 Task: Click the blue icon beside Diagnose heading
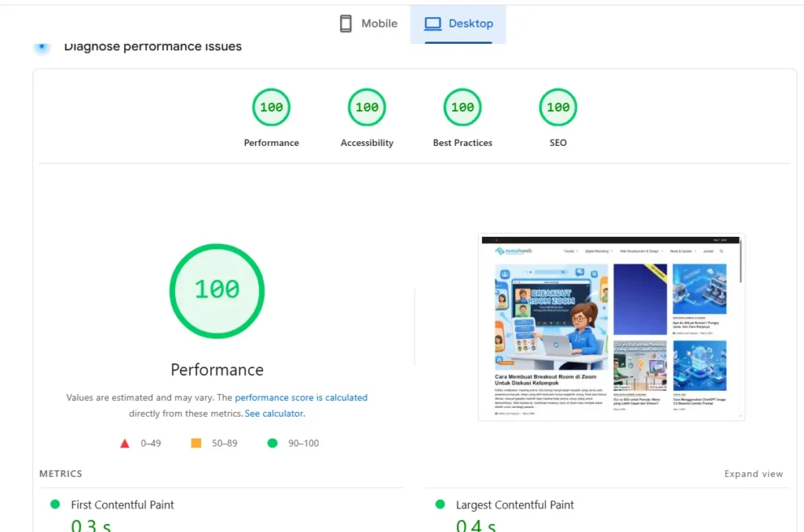coord(42,48)
